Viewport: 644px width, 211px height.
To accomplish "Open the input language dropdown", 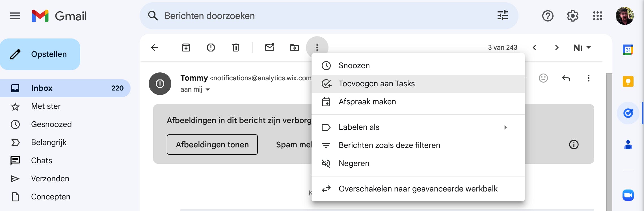I will point(582,48).
